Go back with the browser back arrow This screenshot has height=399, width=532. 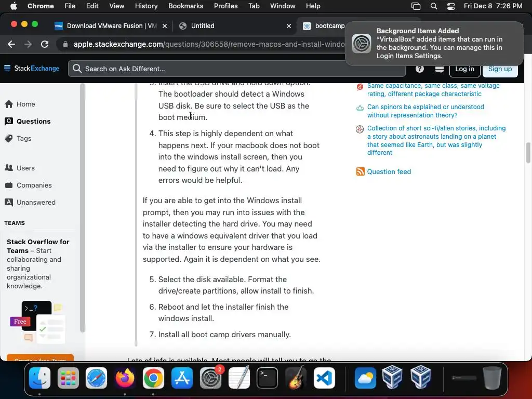[x=11, y=44]
